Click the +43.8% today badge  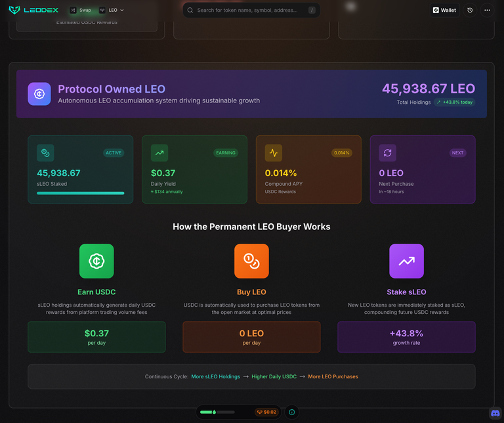point(455,102)
